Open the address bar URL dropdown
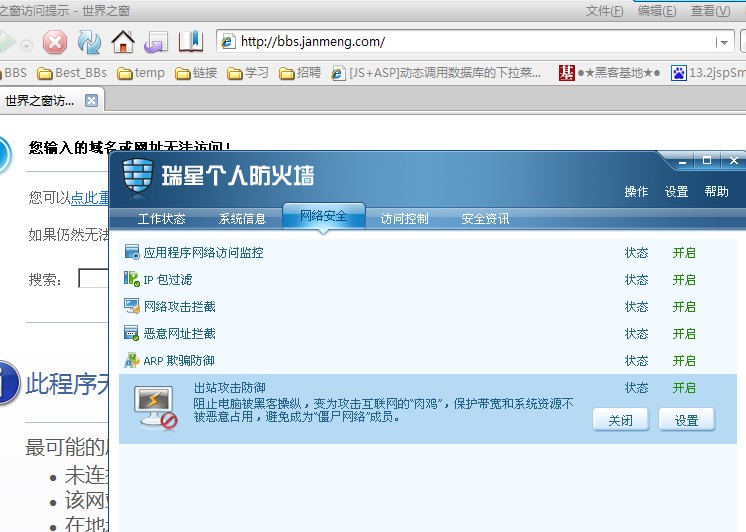The height and width of the screenshot is (532, 746). [x=724, y=42]
